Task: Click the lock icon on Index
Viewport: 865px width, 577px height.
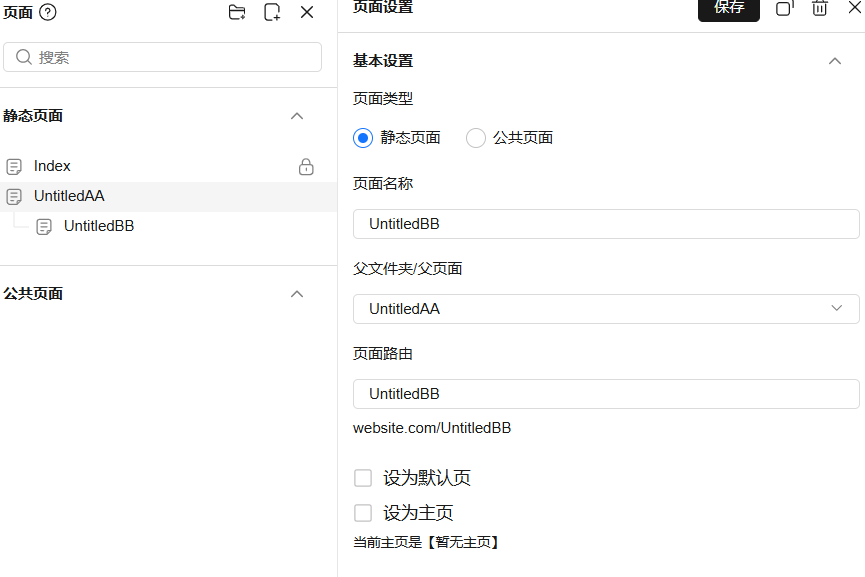Action: (306, 166)
